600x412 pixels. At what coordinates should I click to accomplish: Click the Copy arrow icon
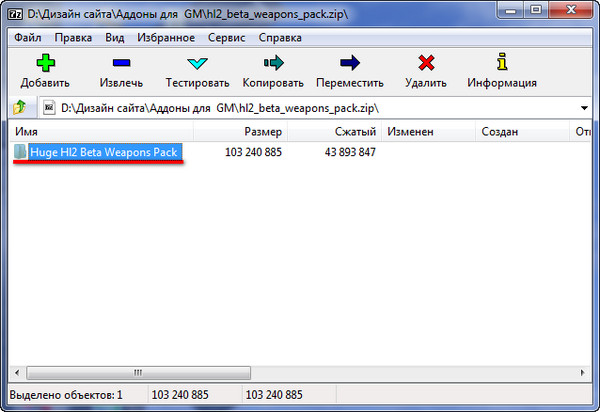coord(274,63)
